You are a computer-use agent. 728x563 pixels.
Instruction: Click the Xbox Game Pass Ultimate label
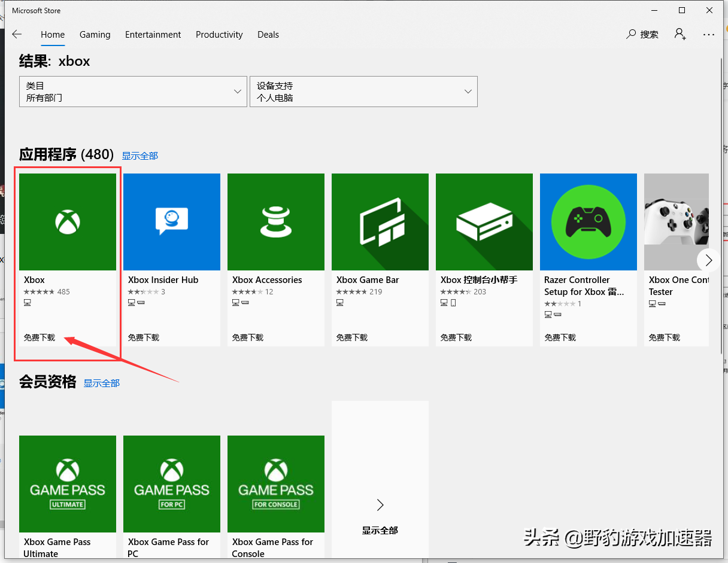pyautogui.click(x=57, y=548)
